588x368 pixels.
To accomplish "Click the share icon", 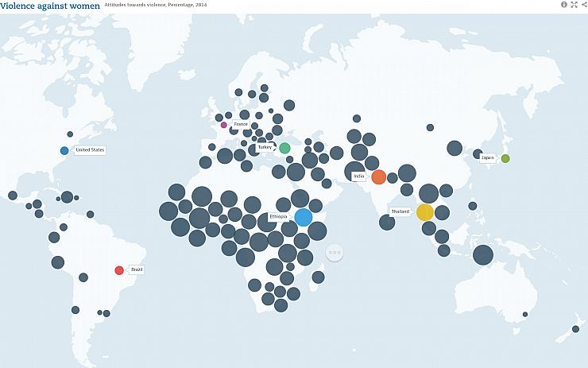I will tap(583, 5).
